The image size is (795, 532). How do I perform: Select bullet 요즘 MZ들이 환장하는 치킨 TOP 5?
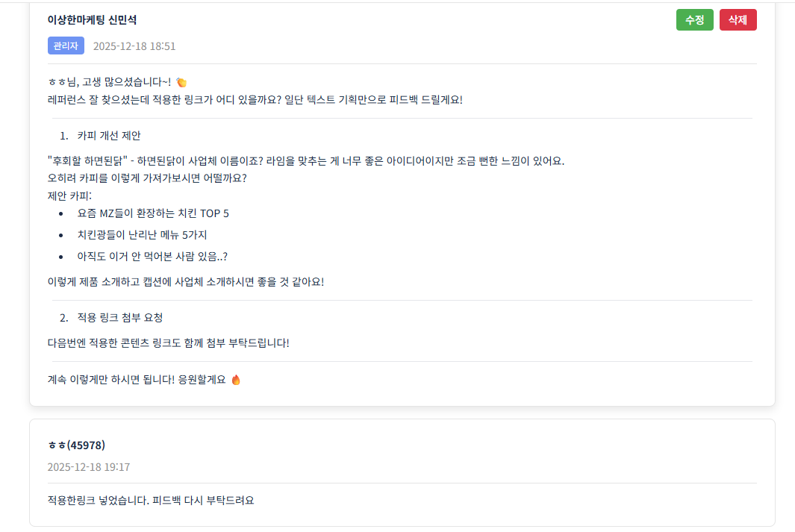153,213
